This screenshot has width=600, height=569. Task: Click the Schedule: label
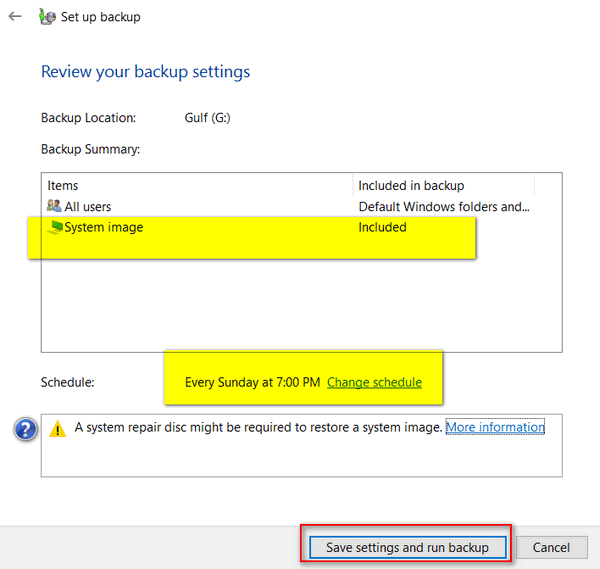[67, 382]
